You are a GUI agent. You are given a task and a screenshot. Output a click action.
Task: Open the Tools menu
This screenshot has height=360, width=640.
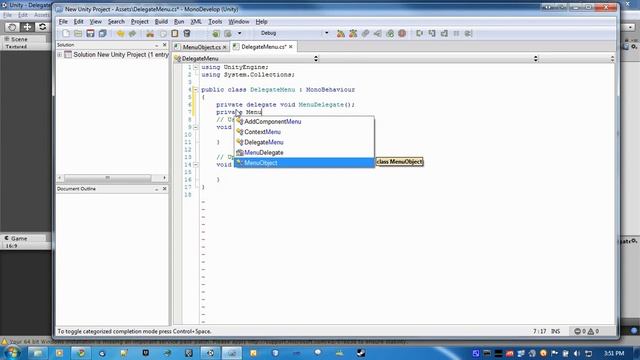pyautogui.click(x=215, y=22)
